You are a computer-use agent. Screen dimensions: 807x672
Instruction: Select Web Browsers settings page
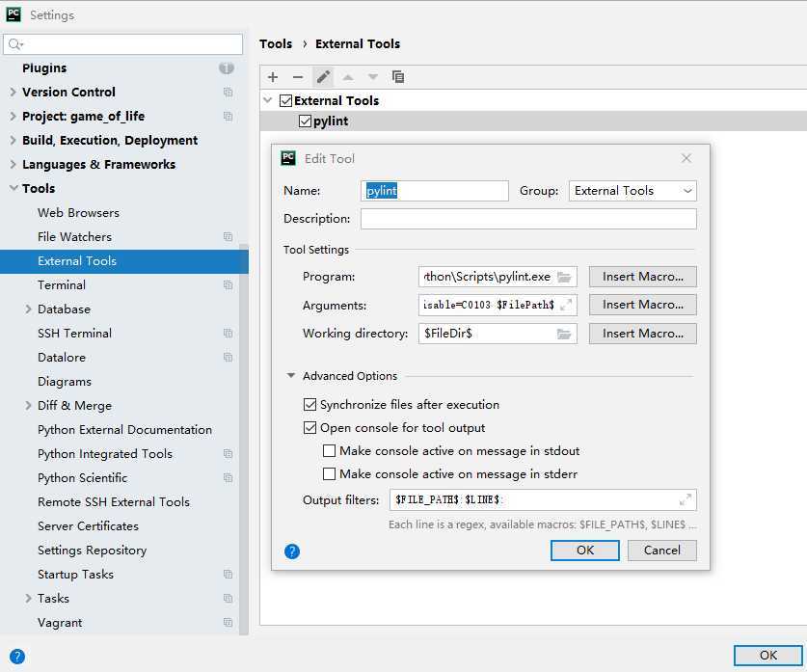(78, 212)
